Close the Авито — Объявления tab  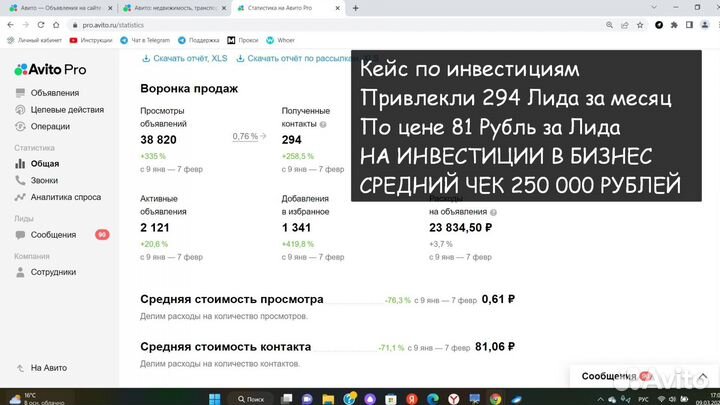(110, 8)
